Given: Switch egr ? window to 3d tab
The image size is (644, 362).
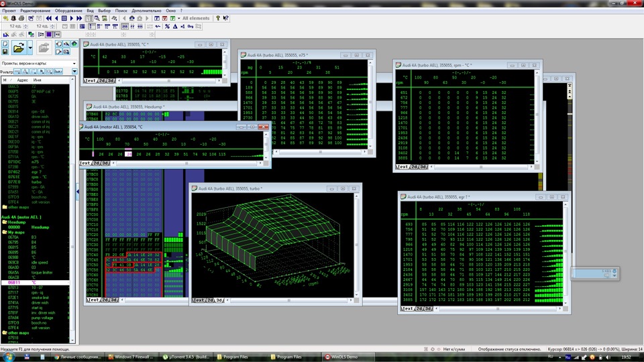Looking at the screenshot, I should coord(429,308).
